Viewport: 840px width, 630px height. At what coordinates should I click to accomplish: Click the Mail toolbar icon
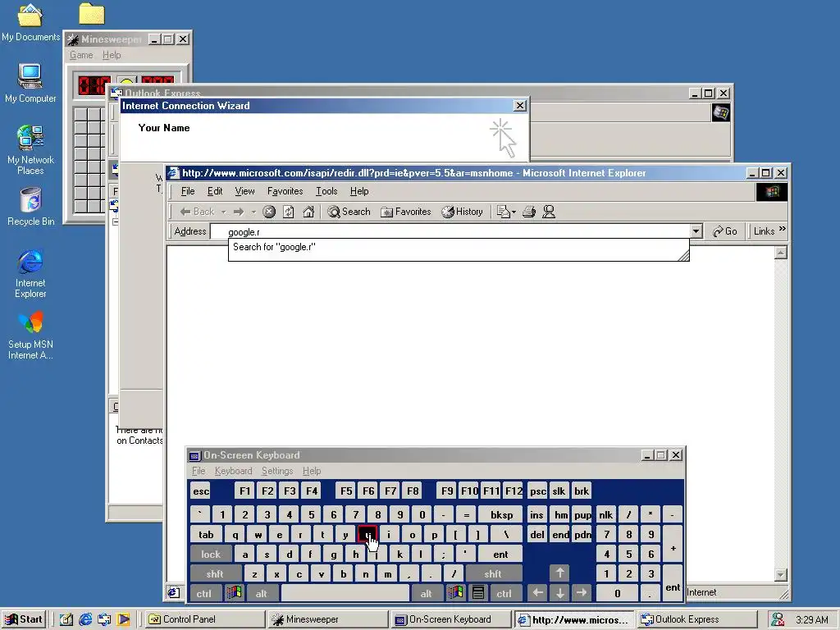503,212
